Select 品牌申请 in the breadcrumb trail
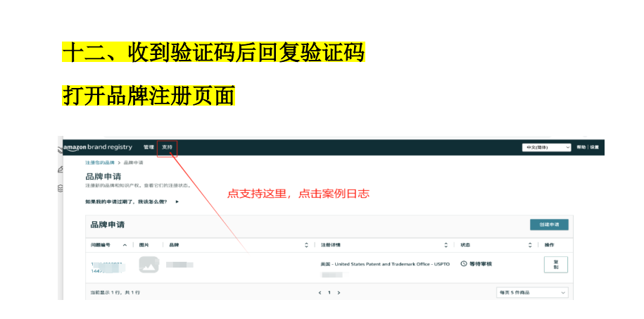Screen dimensions: 644x319 [134, 163]
